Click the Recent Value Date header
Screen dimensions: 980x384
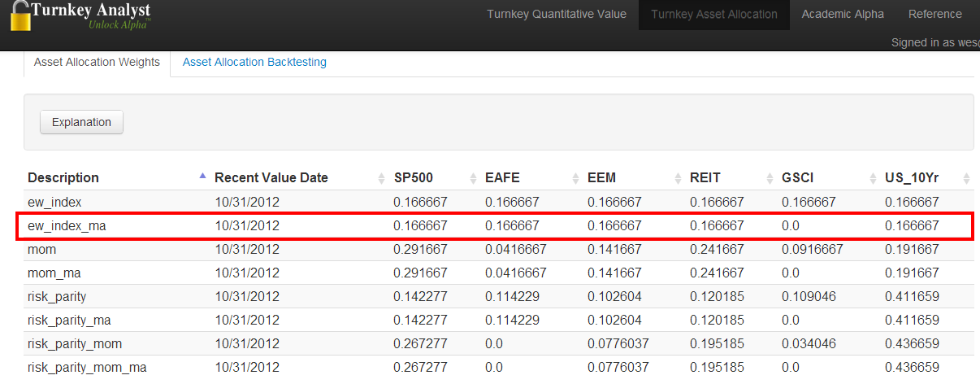click(271, 177)
